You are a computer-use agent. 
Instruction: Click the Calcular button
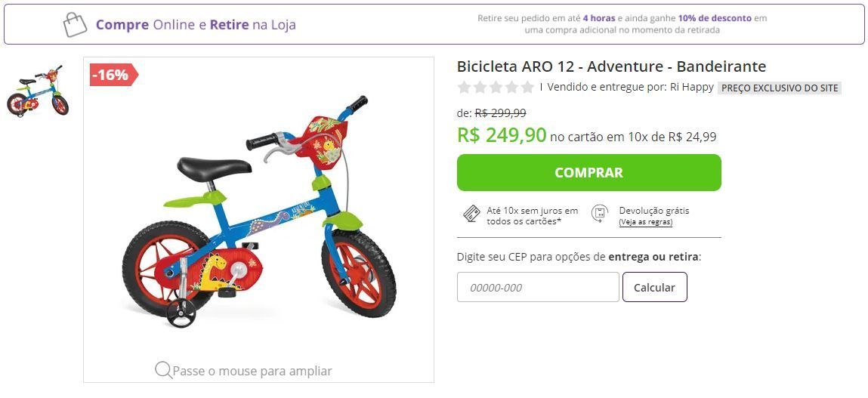[x=654, y=287]
